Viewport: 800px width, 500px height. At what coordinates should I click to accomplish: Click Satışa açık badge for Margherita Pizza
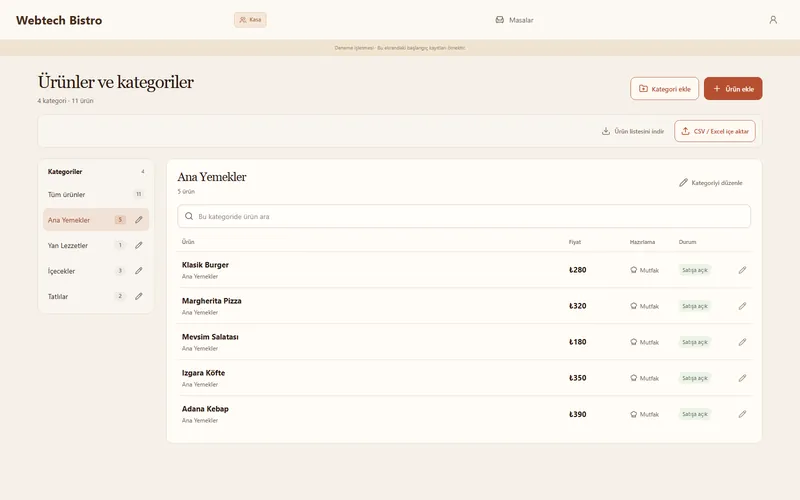(695, 306)
